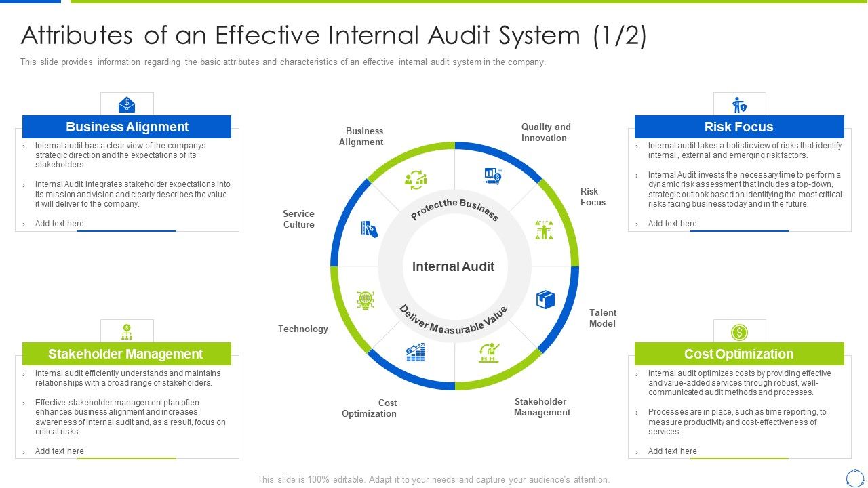This screenshot has width=868, height=488.
Task: Click the 'Quality and Innovation' wheel label
Action: (x=546, y=132)
